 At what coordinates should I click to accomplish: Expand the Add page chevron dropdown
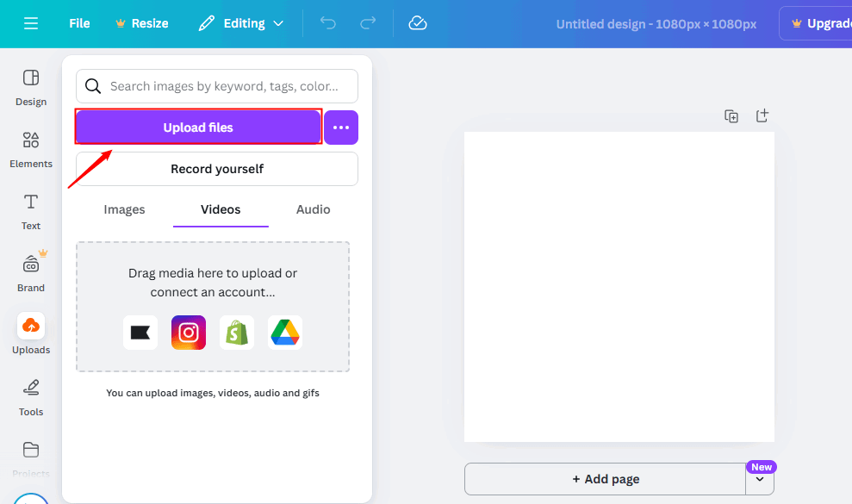point(760,480)
